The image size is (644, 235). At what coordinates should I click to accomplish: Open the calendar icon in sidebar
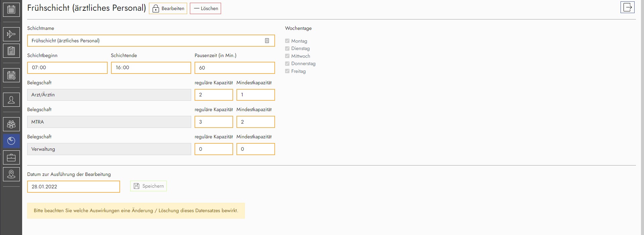11,10
